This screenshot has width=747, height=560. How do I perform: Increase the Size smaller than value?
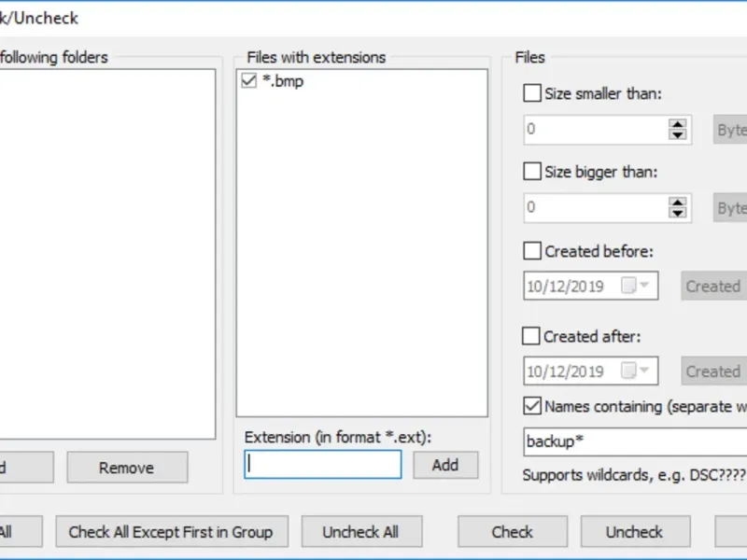click(x=678, y=124)
